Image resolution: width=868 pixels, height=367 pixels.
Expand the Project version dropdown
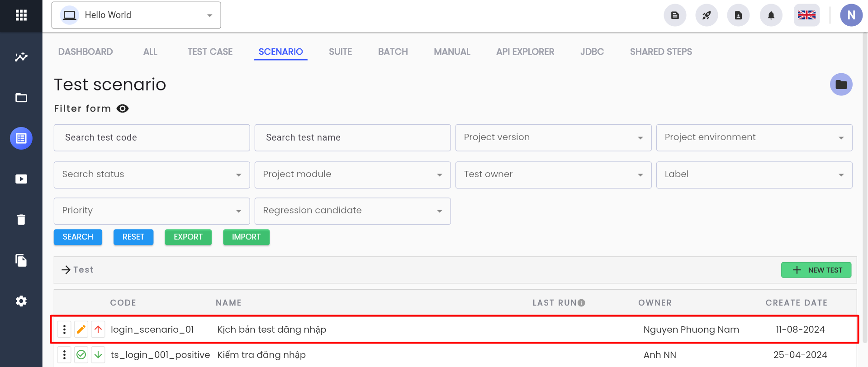click(x=553, y=137)
